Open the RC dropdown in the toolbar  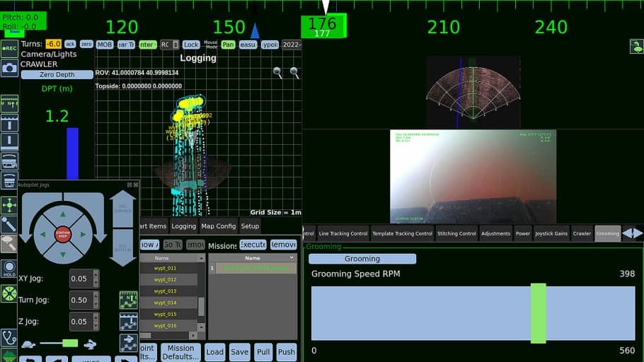point(169,45)
